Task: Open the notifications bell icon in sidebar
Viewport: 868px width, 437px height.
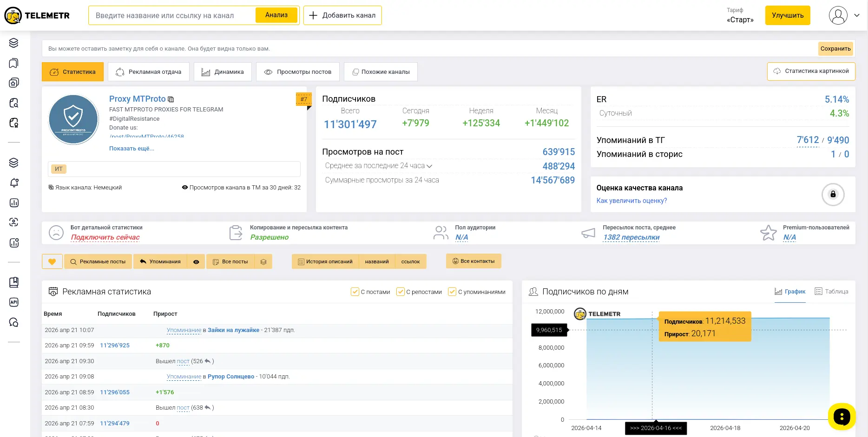Action: (x=14, y=183)
